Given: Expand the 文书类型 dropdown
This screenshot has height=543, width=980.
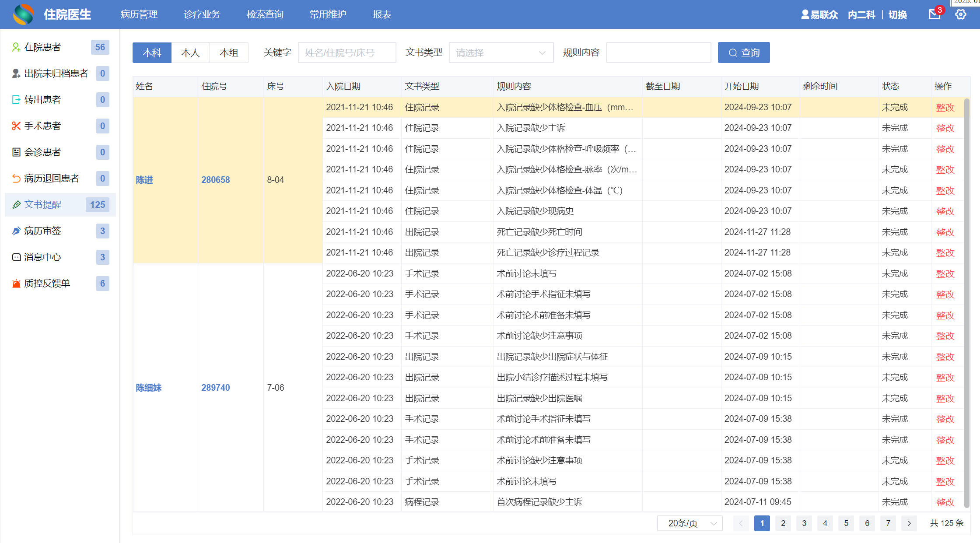Looking at the screenshot, I should (500, 53).
